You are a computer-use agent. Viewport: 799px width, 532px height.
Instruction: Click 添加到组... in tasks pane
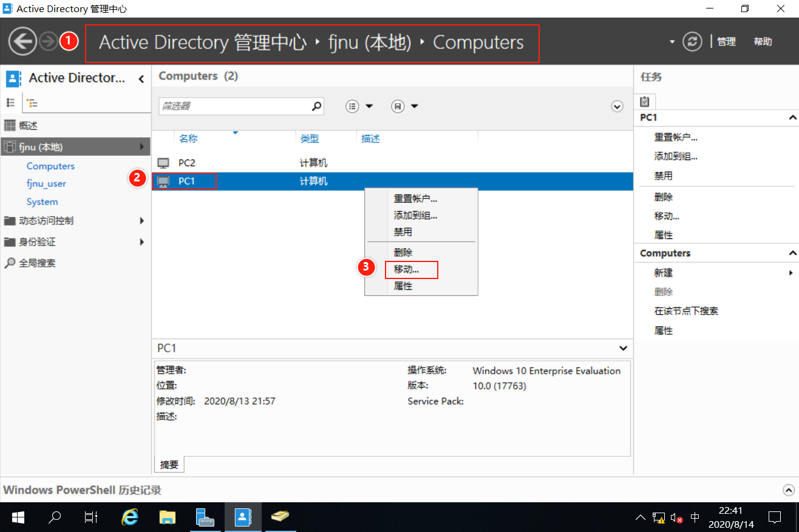click(676, 157)
